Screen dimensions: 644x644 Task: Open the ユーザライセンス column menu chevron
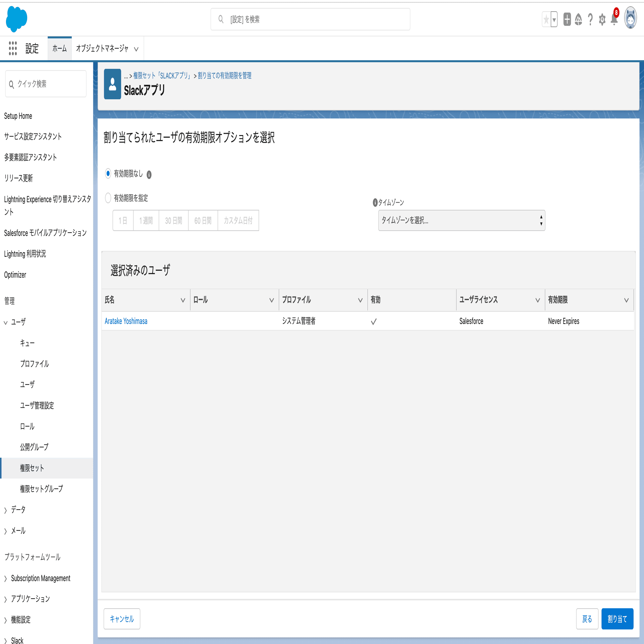coord(538,300)
